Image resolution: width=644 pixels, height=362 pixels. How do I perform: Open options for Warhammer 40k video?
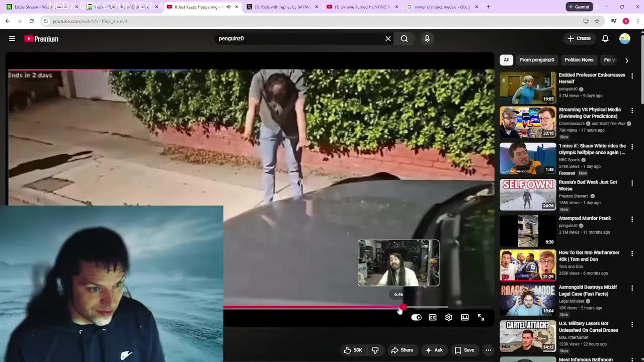632,253
